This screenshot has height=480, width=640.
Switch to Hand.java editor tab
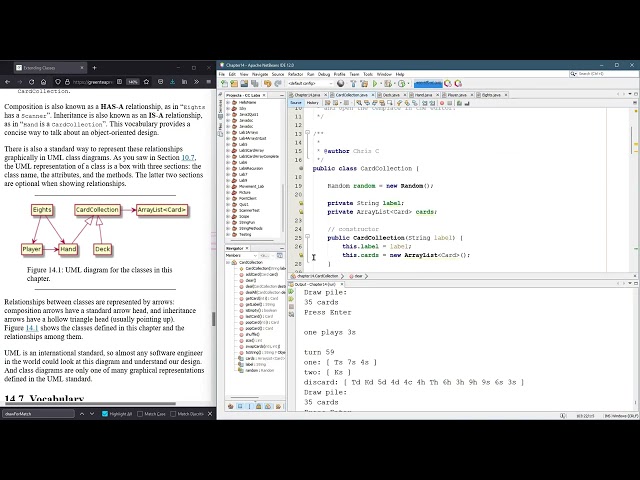424,95
